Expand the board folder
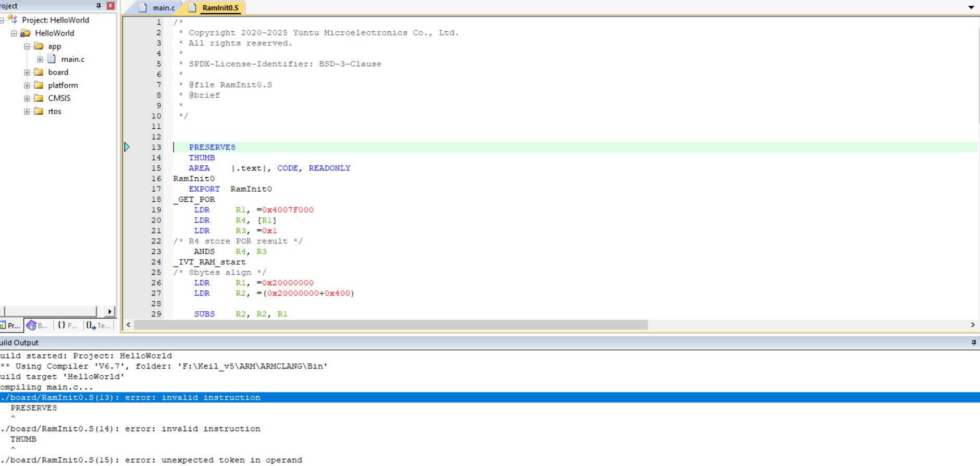The width and height of the screenshot is (980, 466). (x=27, y=72)
